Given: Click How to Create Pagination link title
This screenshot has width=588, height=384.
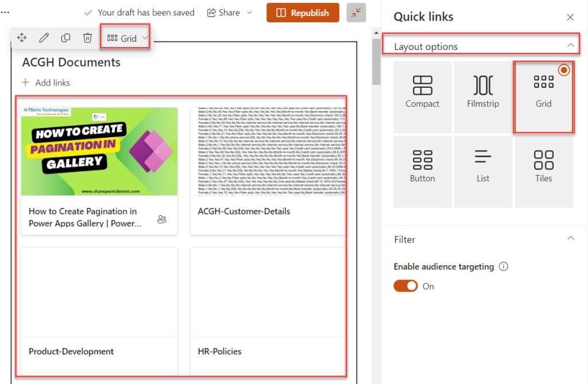Looking at the screenshot, I should coord(85,217).
